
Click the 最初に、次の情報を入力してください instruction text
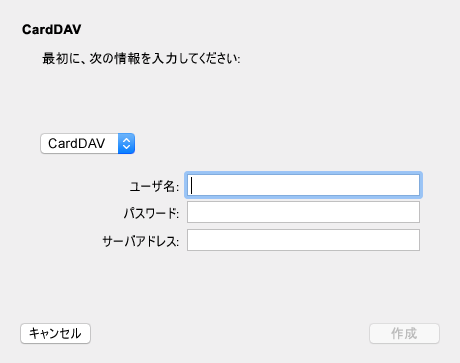(141, 59)
